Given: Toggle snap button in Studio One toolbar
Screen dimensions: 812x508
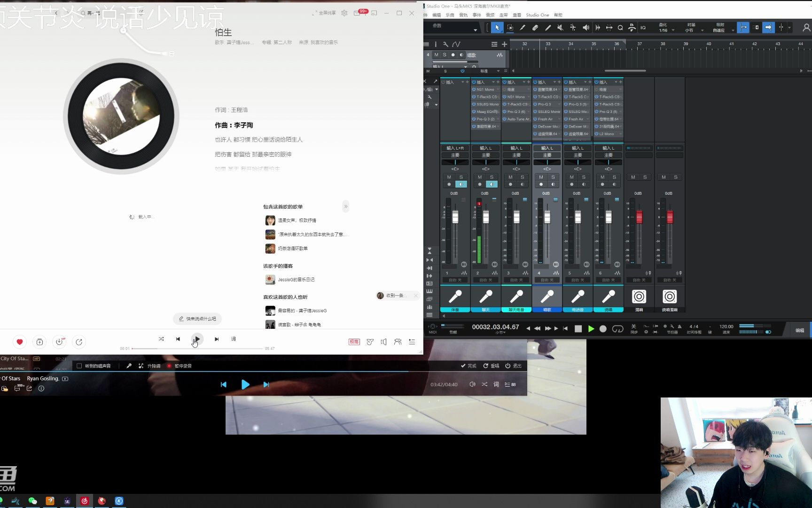Looking at the screenshot, I should [x=743, y=28].
